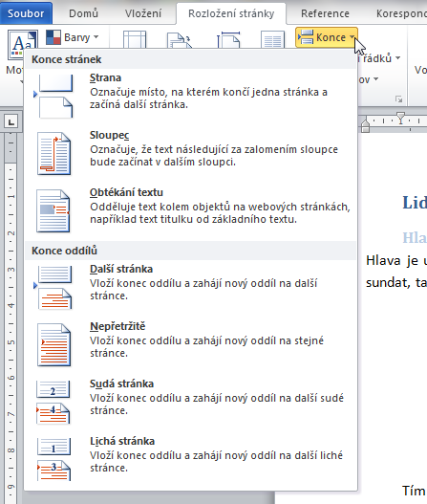This screenshot has width=427, height=504.
Task: Click the vertical ruler on the left
Action: point(11,318)
